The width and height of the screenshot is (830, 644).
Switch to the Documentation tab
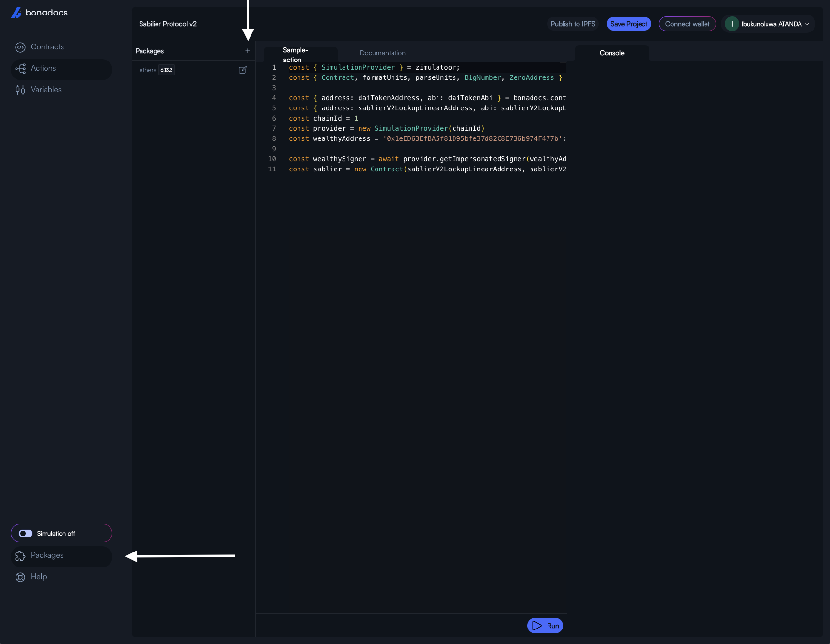click(x=383, y=53)
